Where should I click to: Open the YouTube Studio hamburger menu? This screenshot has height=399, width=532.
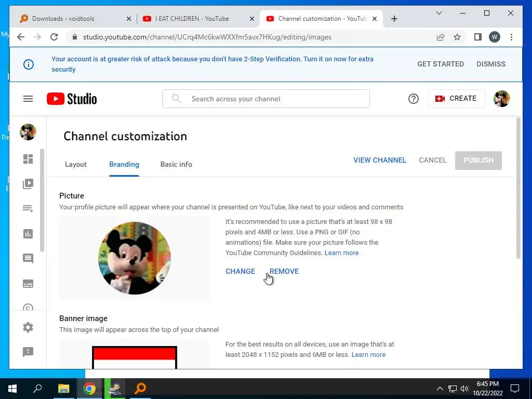(28, 99)
